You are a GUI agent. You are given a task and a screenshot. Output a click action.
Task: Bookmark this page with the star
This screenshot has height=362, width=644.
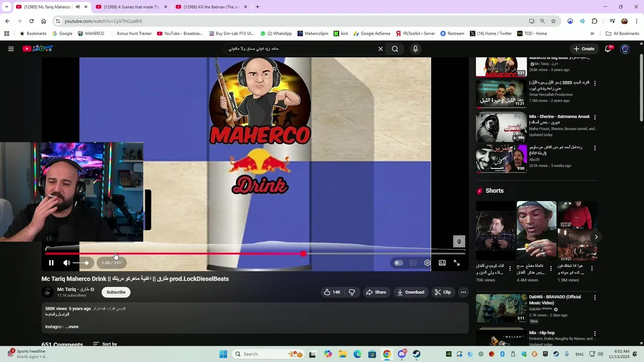pos(553,21)
